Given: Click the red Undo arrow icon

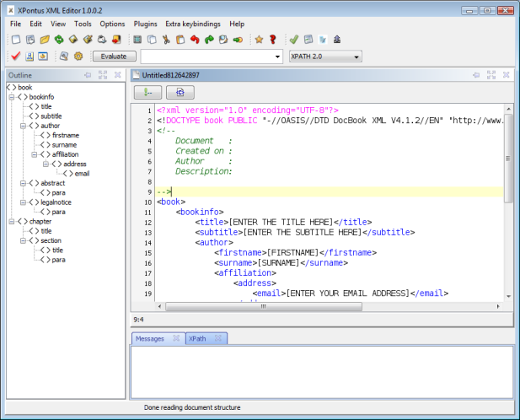Looking at the screenshot, I should coord(195,40).
